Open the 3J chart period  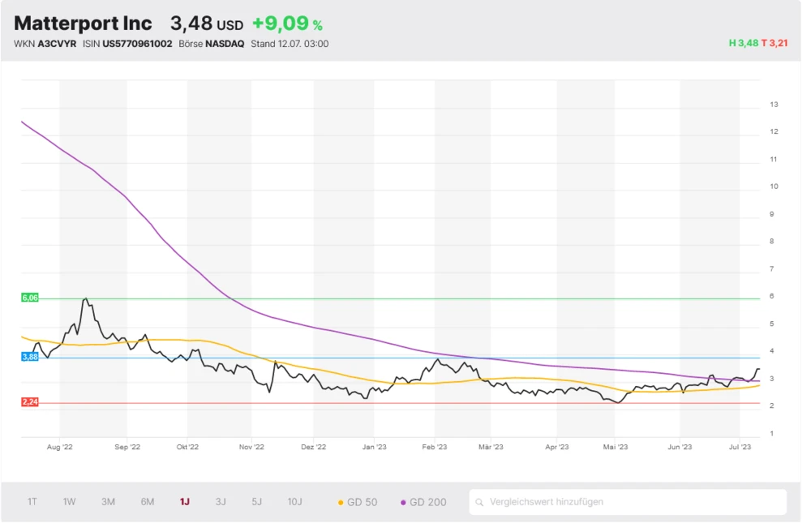[x=221, y=502]
